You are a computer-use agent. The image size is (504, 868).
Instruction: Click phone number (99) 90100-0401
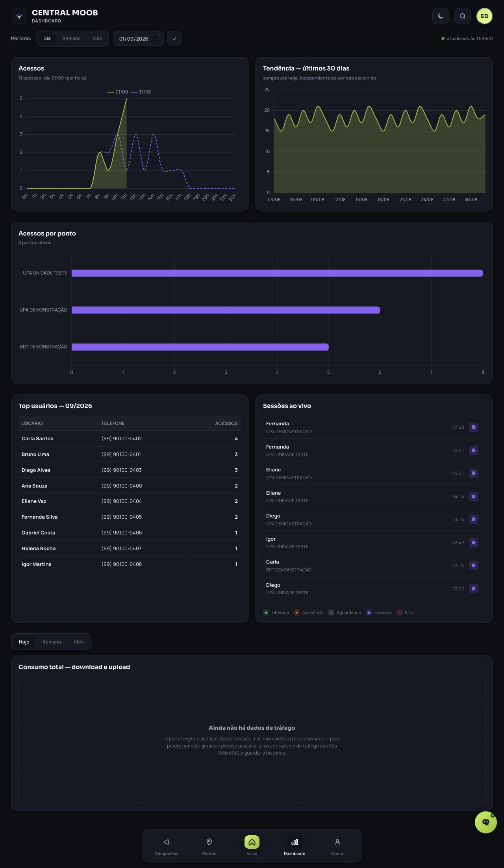coord(122,454)
